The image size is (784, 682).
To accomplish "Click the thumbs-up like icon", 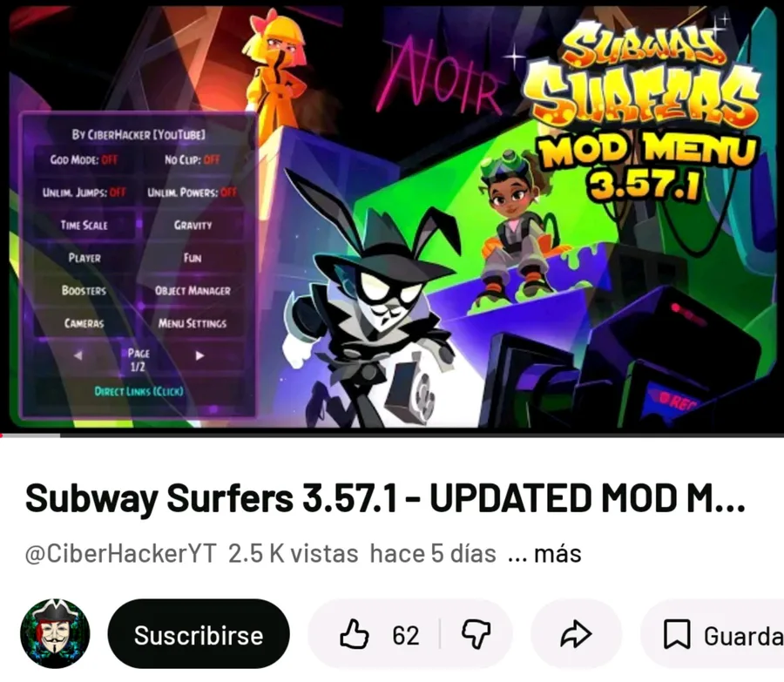I will pos(354,634).
